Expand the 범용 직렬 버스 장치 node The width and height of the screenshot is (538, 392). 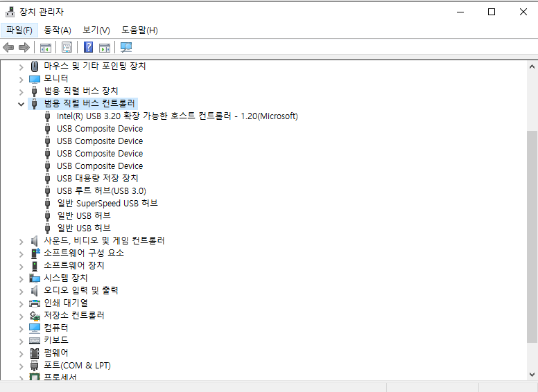coord(21,91)
